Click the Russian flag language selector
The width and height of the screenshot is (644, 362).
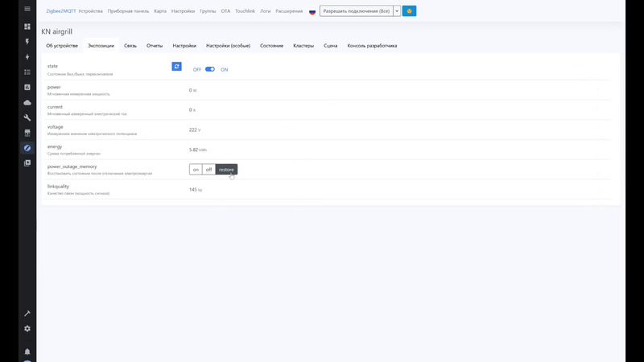pyautogui.click(x=312, y=11)
